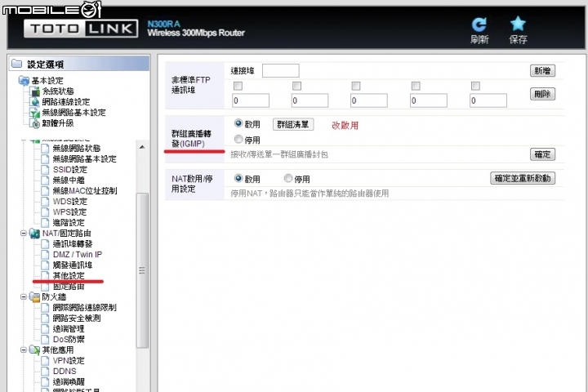Viewport: 588px width, 392px height.
Task: Collapse the 防火牆 tree node
Action: [24, 297]
